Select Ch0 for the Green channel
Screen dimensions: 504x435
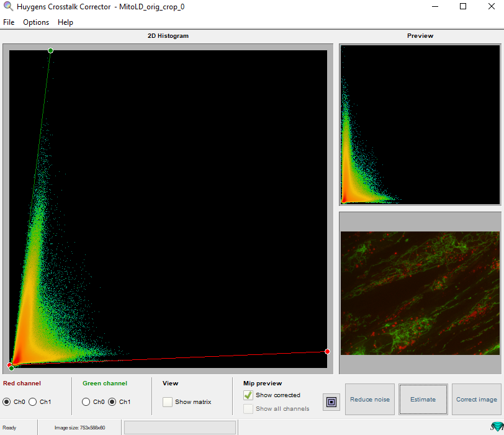coord(86,401)
